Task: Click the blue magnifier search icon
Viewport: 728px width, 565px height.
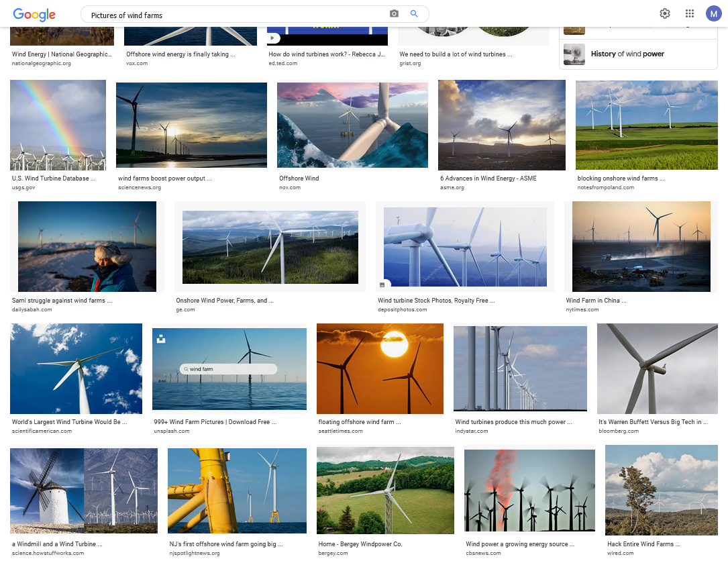Action: pos(414,14)
